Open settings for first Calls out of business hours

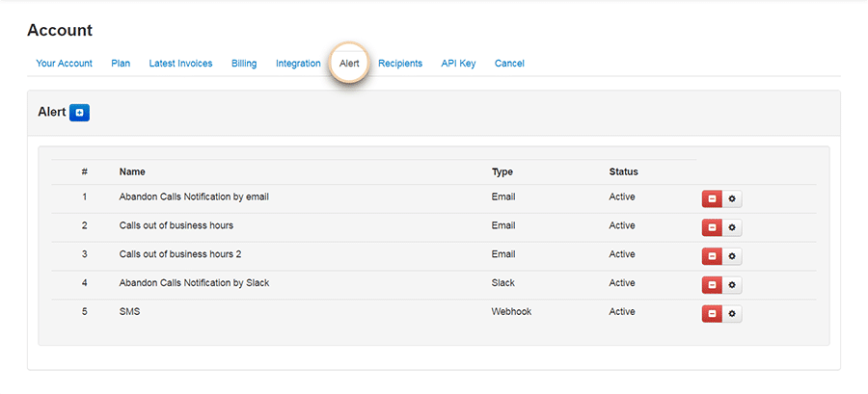pyautogui.click(x=732, y=228)
